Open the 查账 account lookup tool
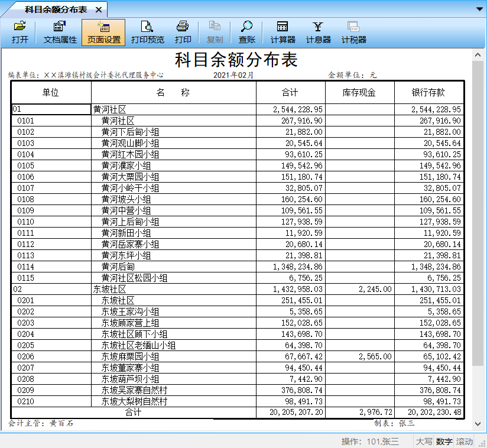 click(246, 33)
